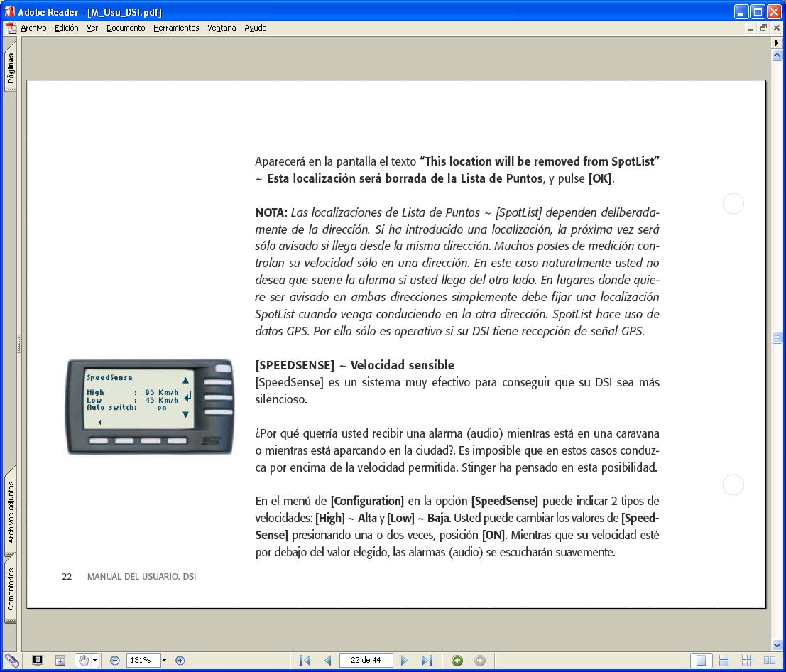Open the Herramientas menu

(x=176, y=28)
